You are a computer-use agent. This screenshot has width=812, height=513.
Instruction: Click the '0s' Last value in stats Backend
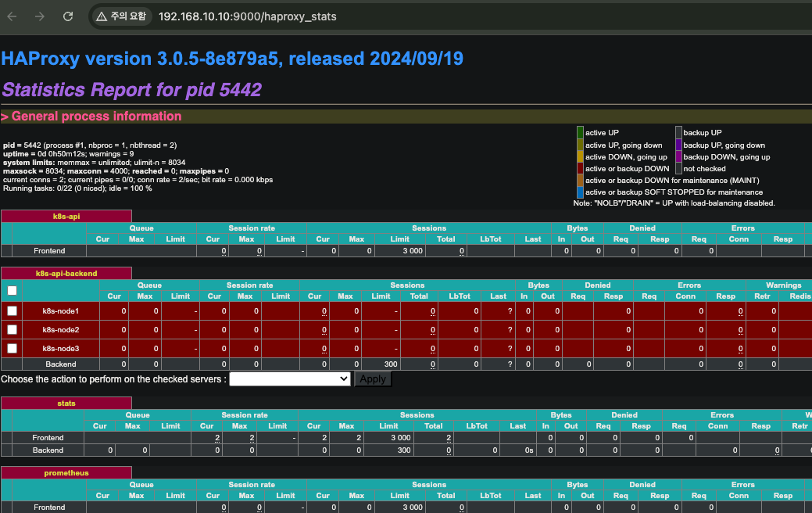pos(529,450)
